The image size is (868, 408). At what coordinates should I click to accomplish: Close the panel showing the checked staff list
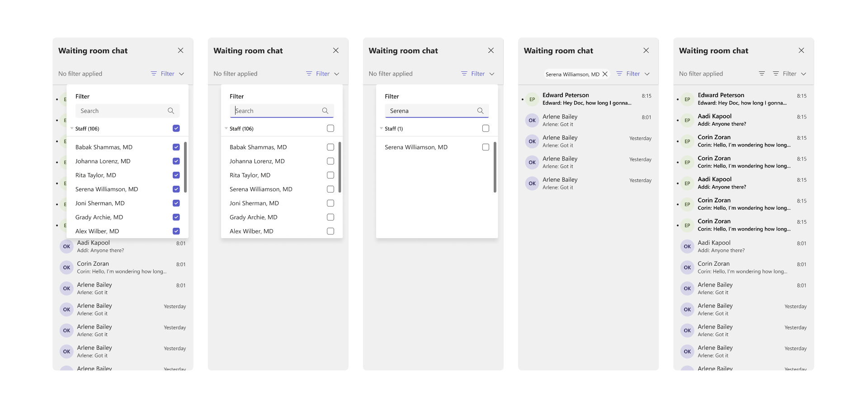(x=180, y=51)
